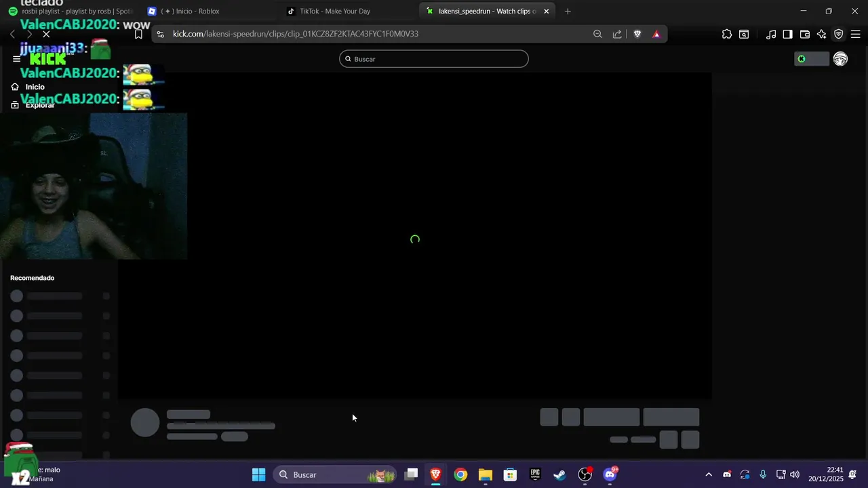Viewport: 868px width, 488px height.
Task: Open Brave Shields lion icon
Action: (637, 34)
